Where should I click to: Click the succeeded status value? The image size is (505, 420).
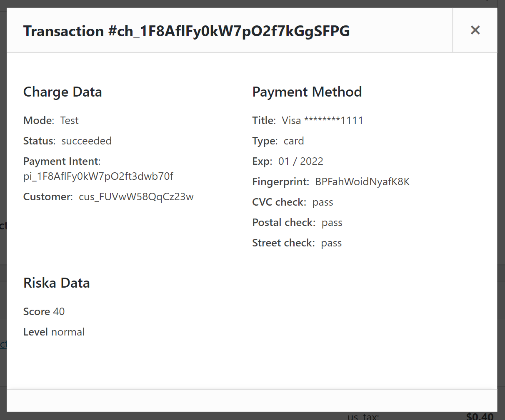point(86,141)
